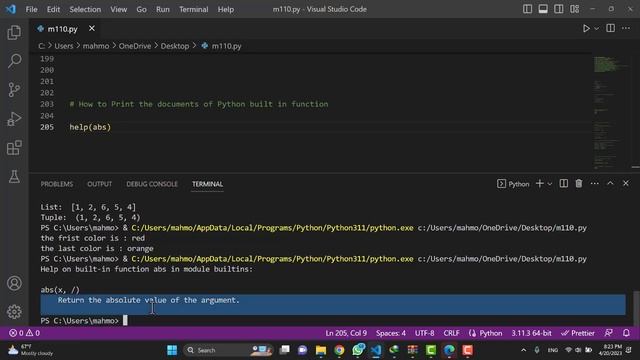Open the Windows Start button
Image resolution: width=640 pixels, height=360 pixels.
[172, 350]
